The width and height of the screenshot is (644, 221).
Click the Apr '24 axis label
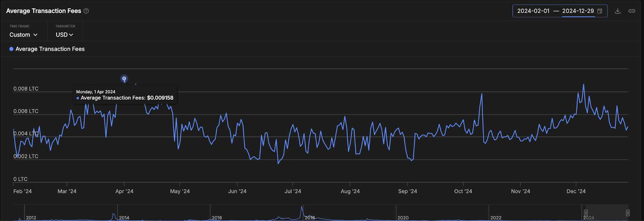(x=124, y=191)
